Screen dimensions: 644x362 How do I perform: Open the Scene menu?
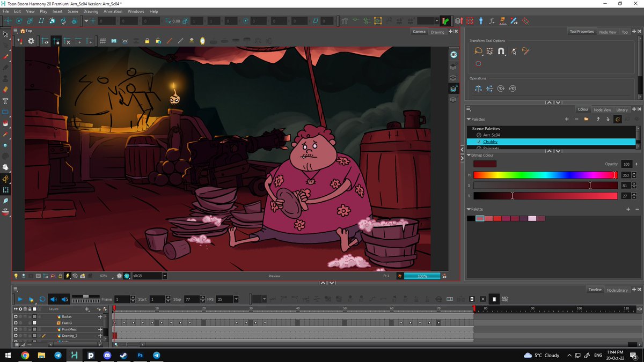(x=72, y=11)
